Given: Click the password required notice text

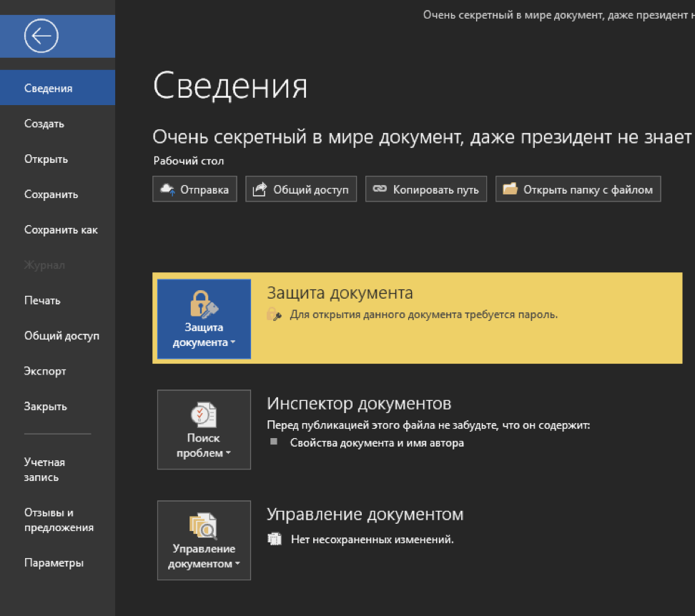Looking at the screenshot, I should coord(424,315).
